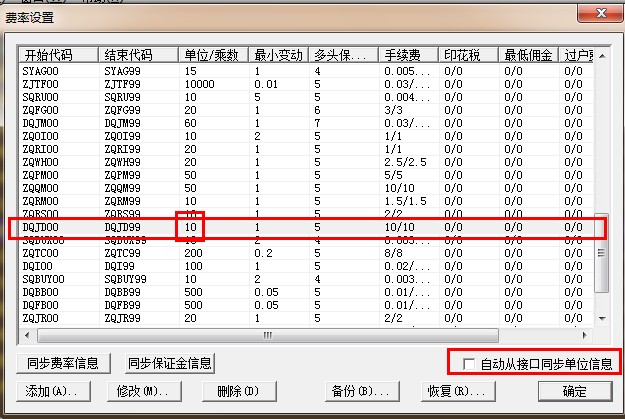Click end code SQBUY99 cell

pos(126,279)
